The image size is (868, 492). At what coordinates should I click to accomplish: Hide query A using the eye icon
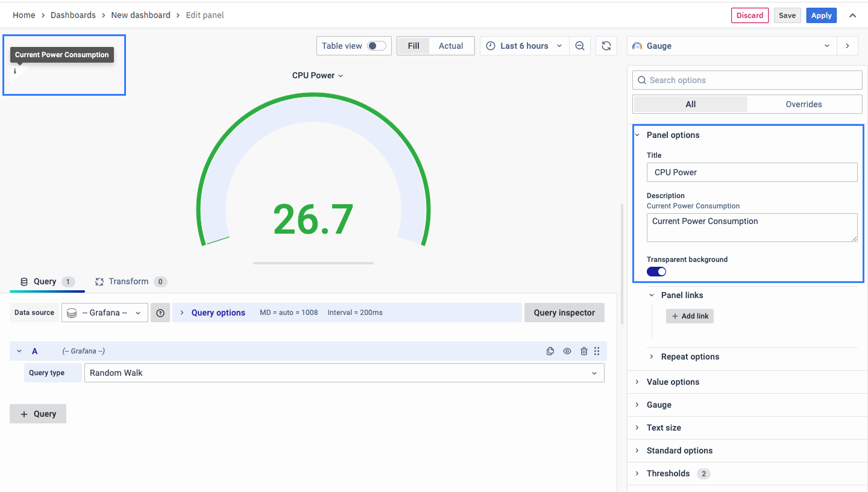[x=567, y=351]
